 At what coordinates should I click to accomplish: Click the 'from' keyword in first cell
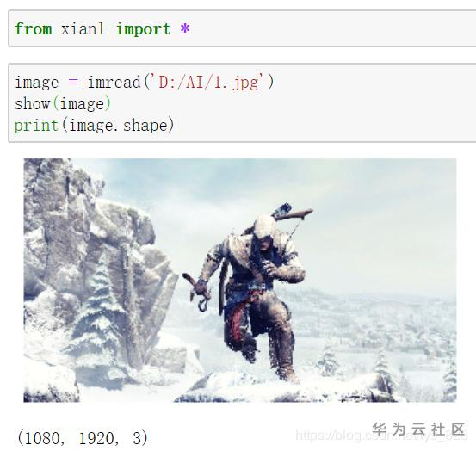[33, 29]
